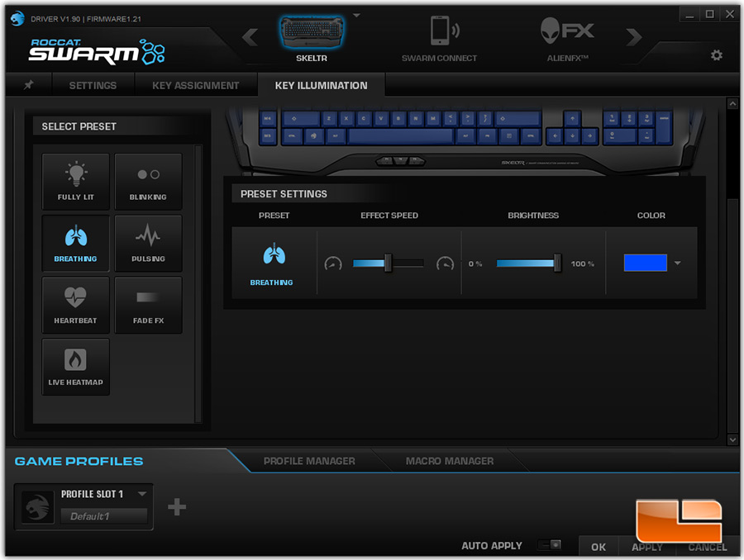
Task: Click the Apply button
Action: point(647,547)
